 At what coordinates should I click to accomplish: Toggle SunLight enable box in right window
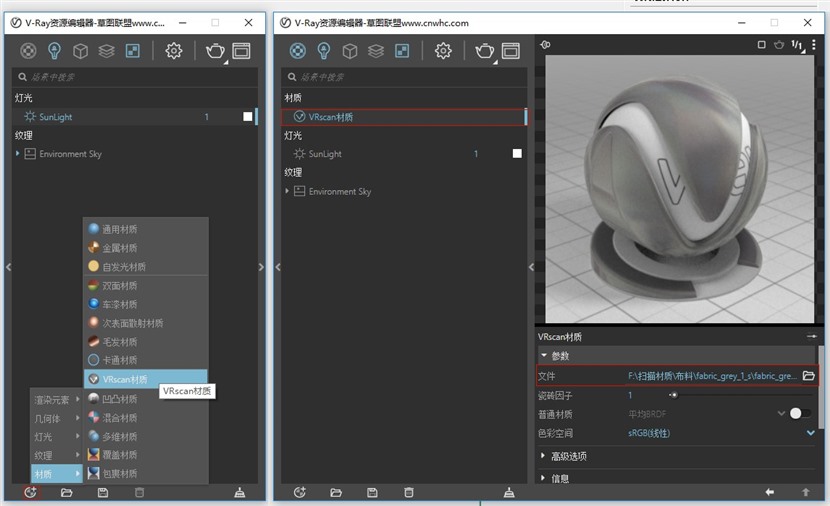pyautogui.click(x=517, y=153)
